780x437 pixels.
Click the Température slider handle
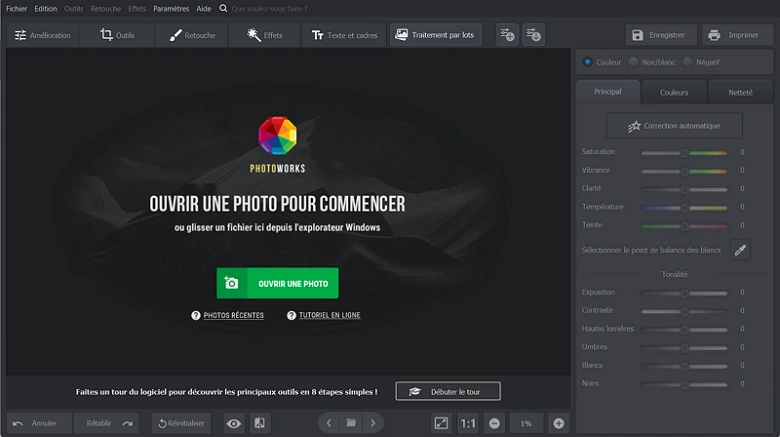tap(684, 208)
